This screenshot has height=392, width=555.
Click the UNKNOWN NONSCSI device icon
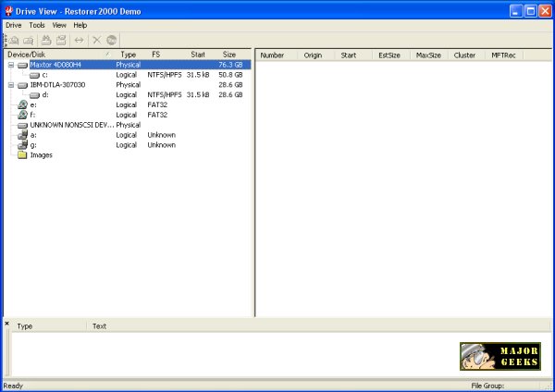click(x=22, y=126)
